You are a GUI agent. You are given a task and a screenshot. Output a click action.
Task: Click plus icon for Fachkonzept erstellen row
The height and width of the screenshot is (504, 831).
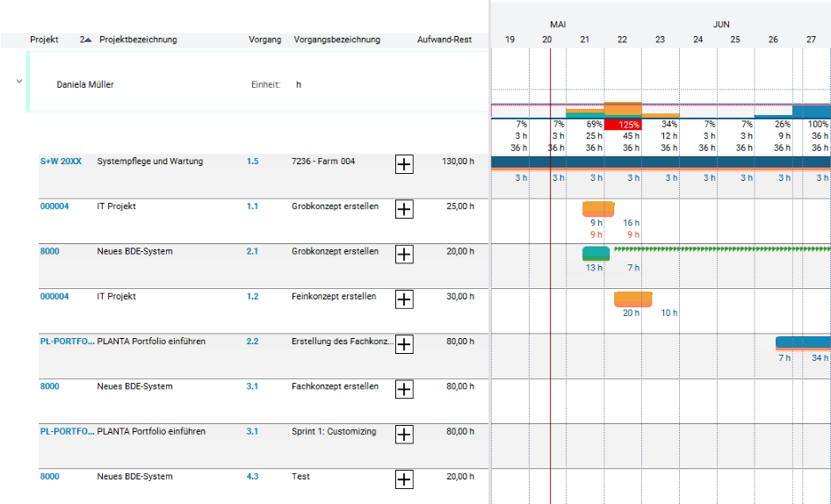pos(404,390)
